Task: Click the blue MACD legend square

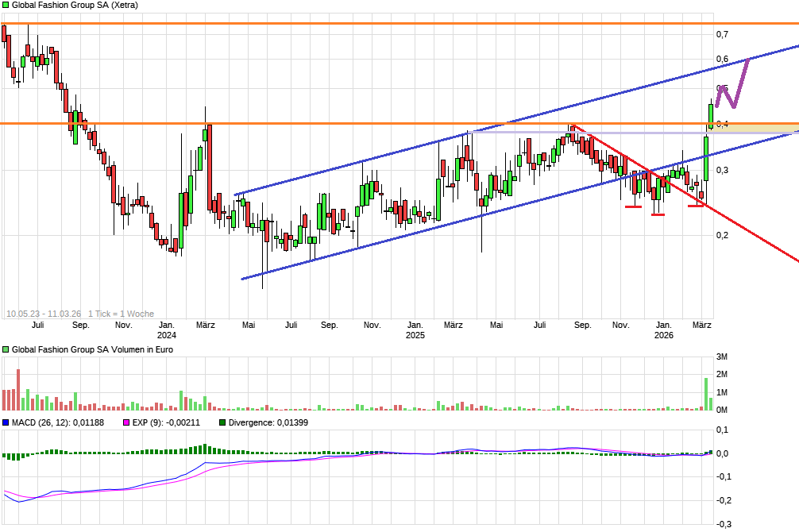Action: coord(6,422)
